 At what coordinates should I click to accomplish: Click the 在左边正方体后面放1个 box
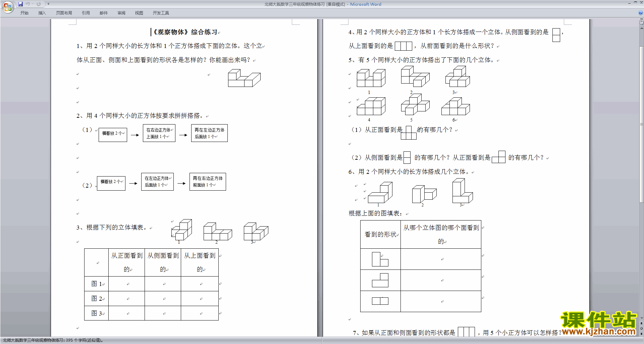click(157, 182)
